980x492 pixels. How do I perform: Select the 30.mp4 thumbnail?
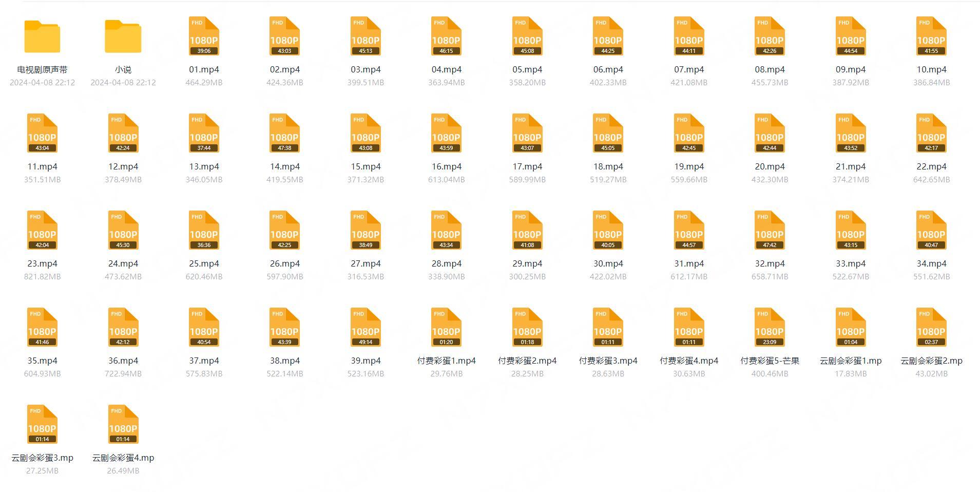[x=608, y=230]
